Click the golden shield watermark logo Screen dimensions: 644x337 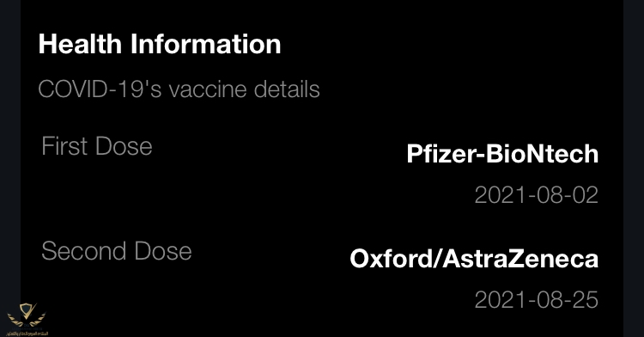(27, 316)
